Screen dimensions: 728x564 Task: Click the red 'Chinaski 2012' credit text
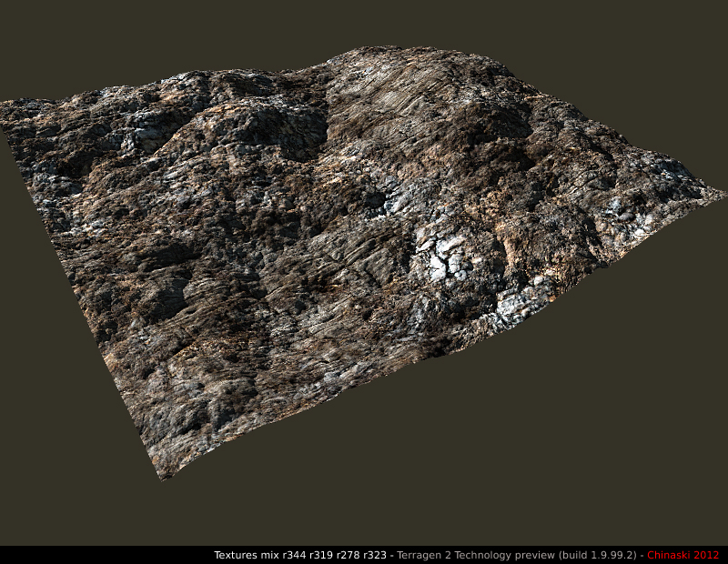click(x=683, y=555)
